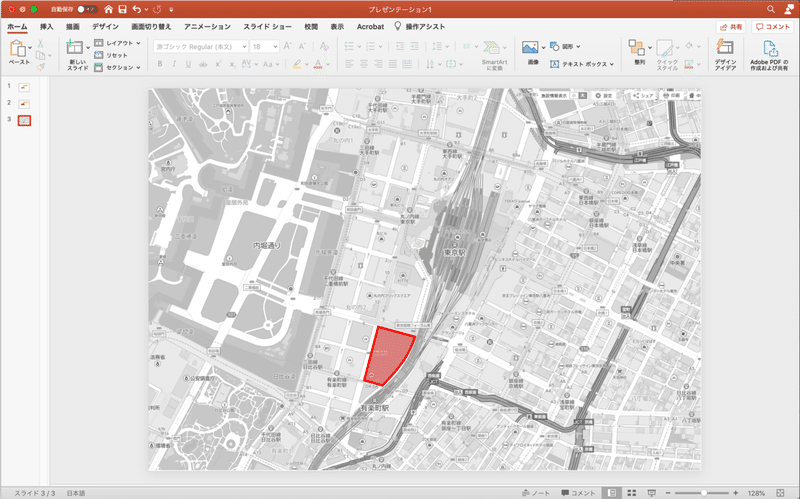The image size is (800, 499).
Task: Click the 画像 (Picture) icon
Action: (x=530, y=48)
